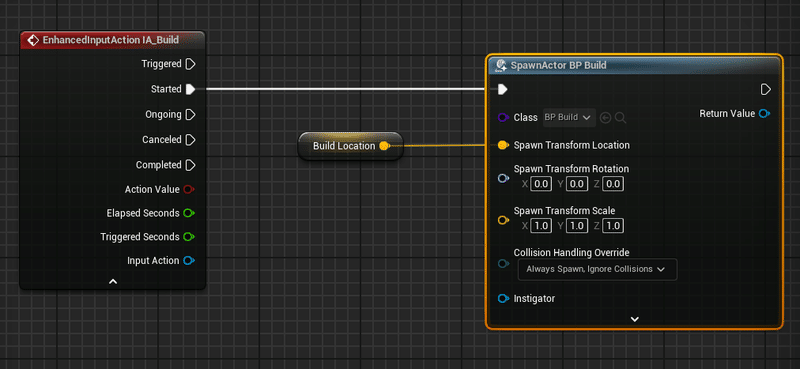Click the Build Location output pin
800x369 pixels.
click(x=385, y=146)
